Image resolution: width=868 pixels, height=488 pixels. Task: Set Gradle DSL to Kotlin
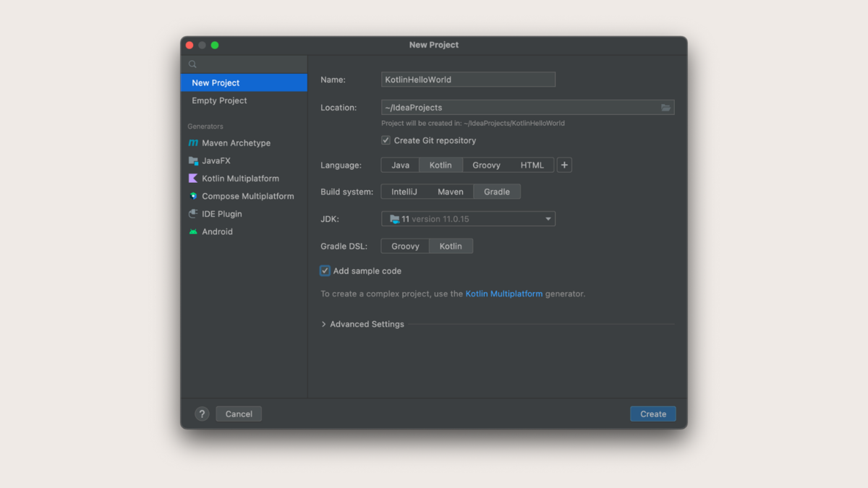[451, 246]
